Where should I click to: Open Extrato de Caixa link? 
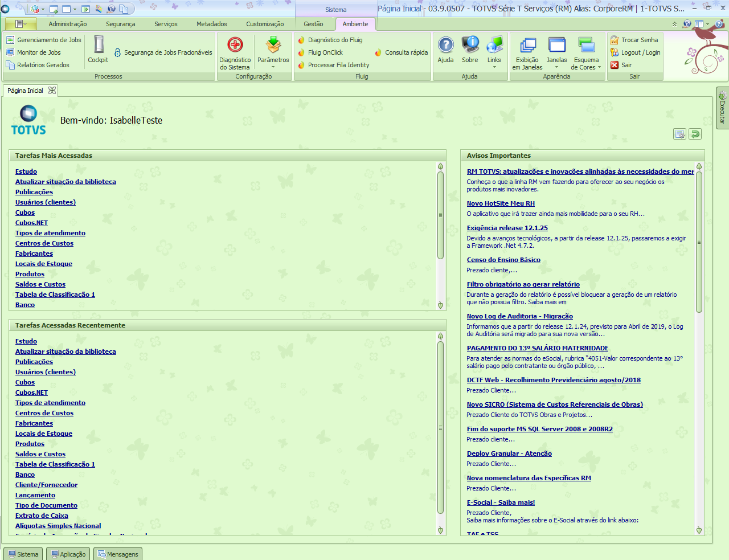click(42, 516)
